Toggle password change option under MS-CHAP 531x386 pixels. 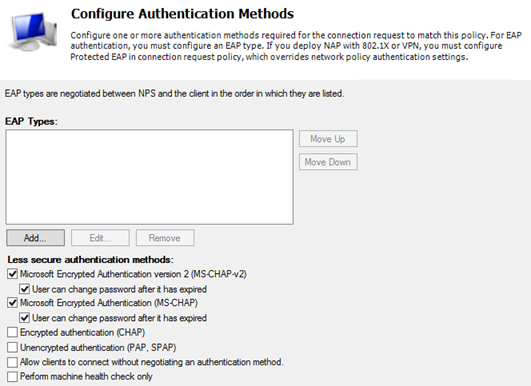pos(25,318)
